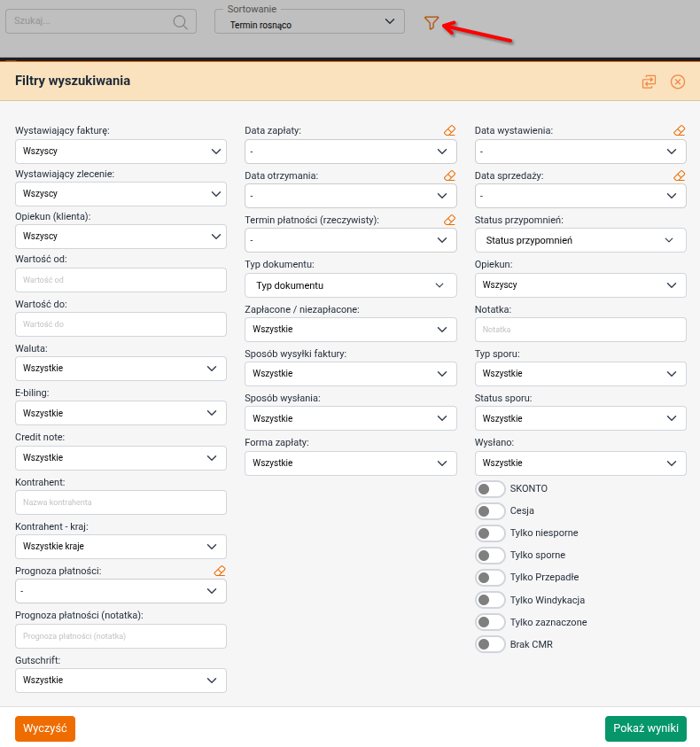The width and height of the screenshot is (700, 747).
Task: Expand Status przypomnień dropdown
Action: (x=580, y=240)
